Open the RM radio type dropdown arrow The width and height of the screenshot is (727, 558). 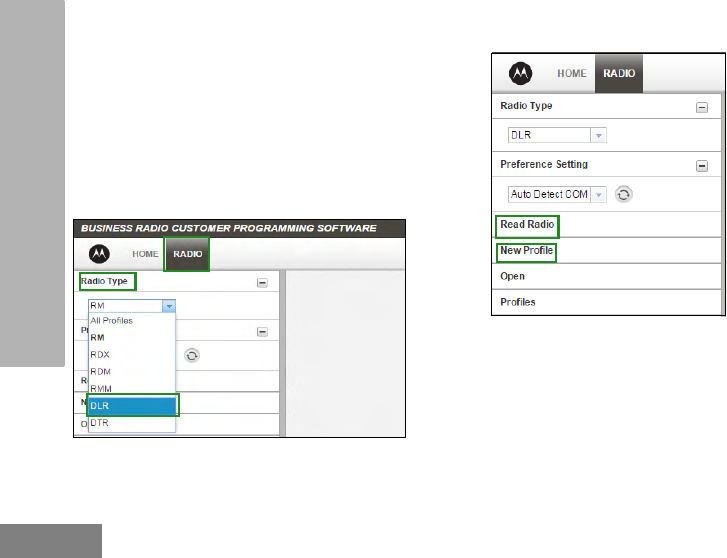[x=169, y=306]
